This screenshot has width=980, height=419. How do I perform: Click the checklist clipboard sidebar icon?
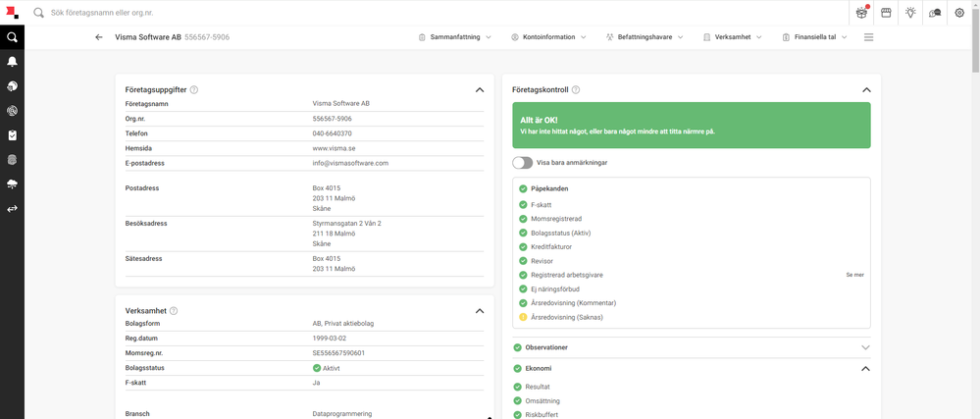12,135
